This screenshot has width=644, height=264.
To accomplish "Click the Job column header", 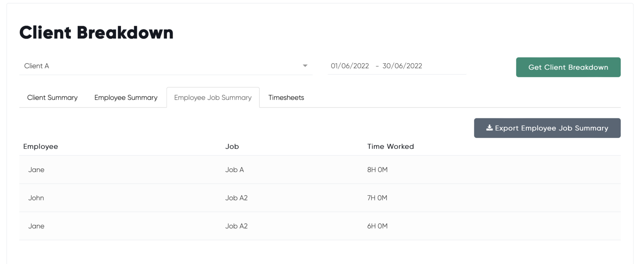I will coord(232,146).
